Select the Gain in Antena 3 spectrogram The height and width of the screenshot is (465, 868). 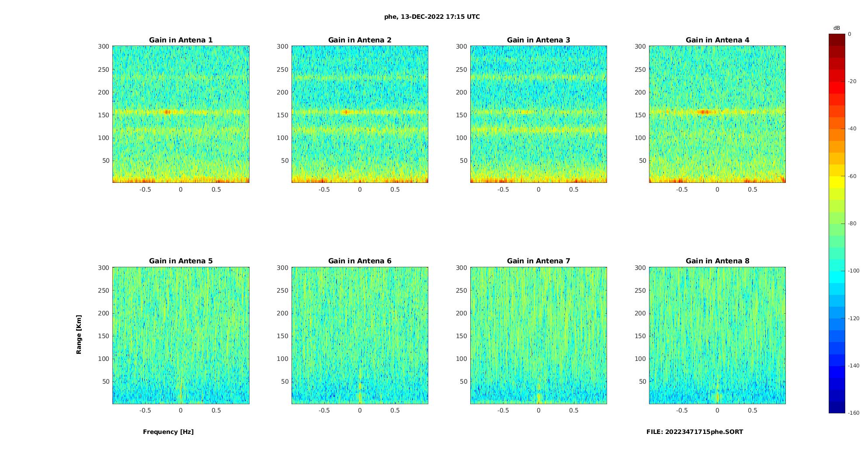(x=538, y=114)
